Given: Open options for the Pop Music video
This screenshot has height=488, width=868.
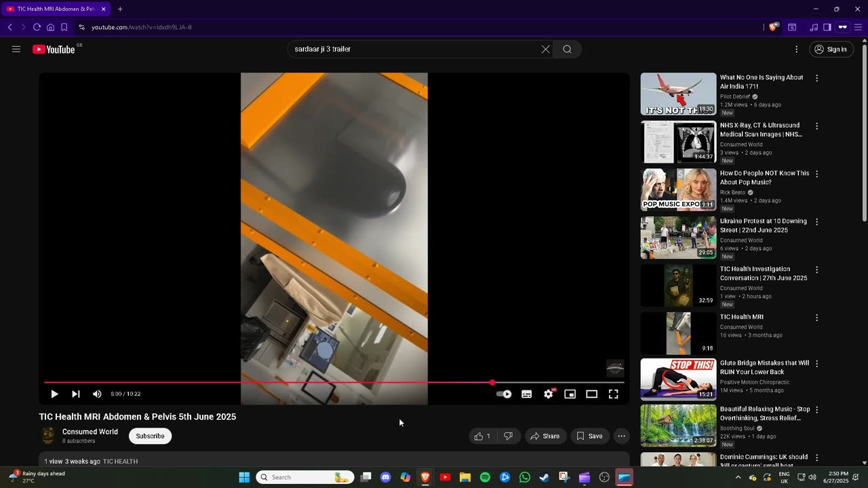Looking at the screenshot, I should pyautogui.click(x=816, y=174).
